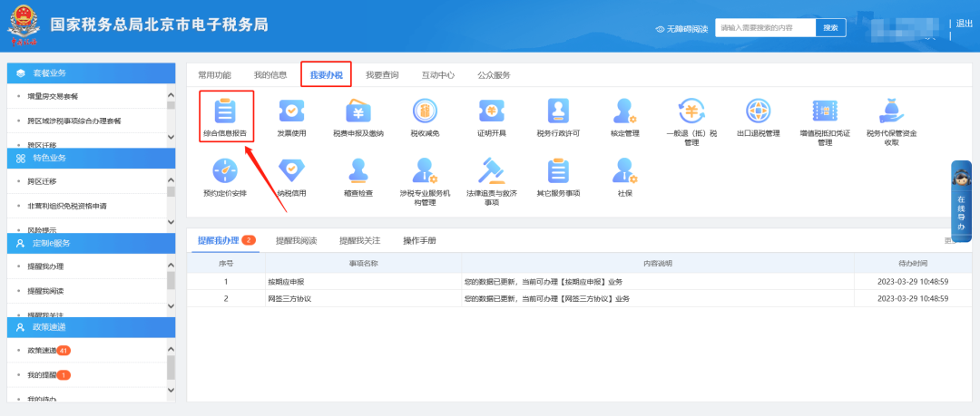Image resolution: width=980 pixels, height=416 pixels.
Task: Click the 在线导办 assistant widget
Action: coord(961,201)
